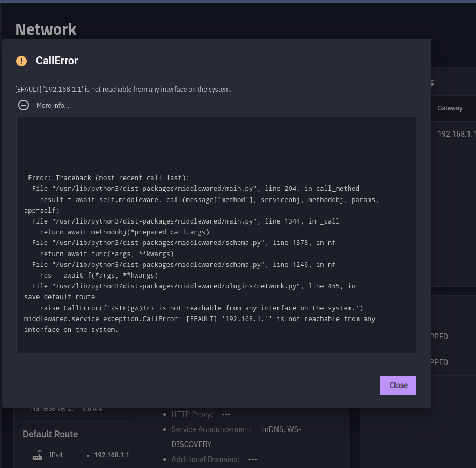This screenshot has width=476, height=468.
Task: Click the save_default_route traceback line
Action: coord(60,297)
